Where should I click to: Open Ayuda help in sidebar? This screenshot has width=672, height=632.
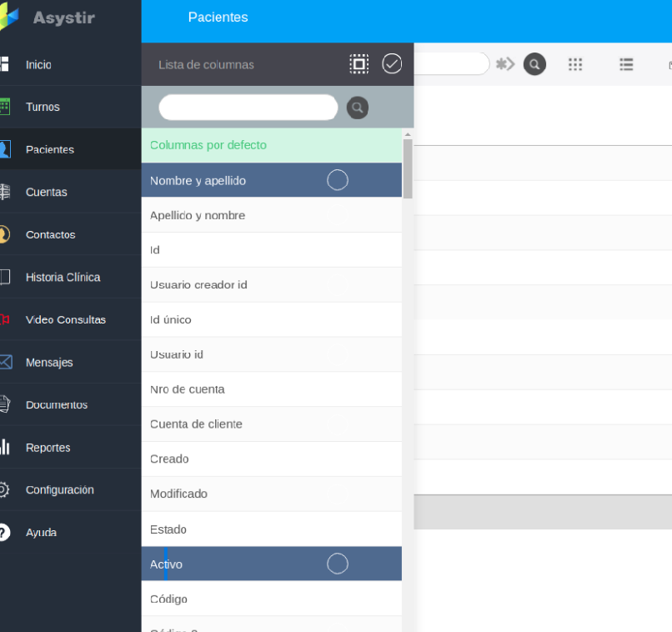click(x=41, y=533)
